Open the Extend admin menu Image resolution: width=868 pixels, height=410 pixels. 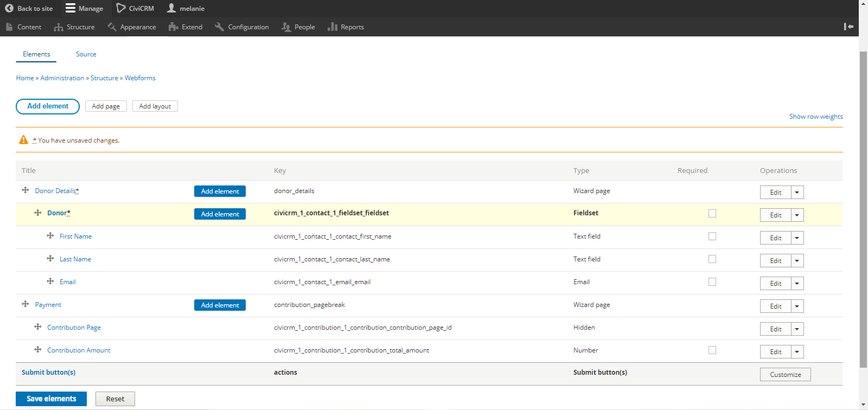(x=186, y=27)
